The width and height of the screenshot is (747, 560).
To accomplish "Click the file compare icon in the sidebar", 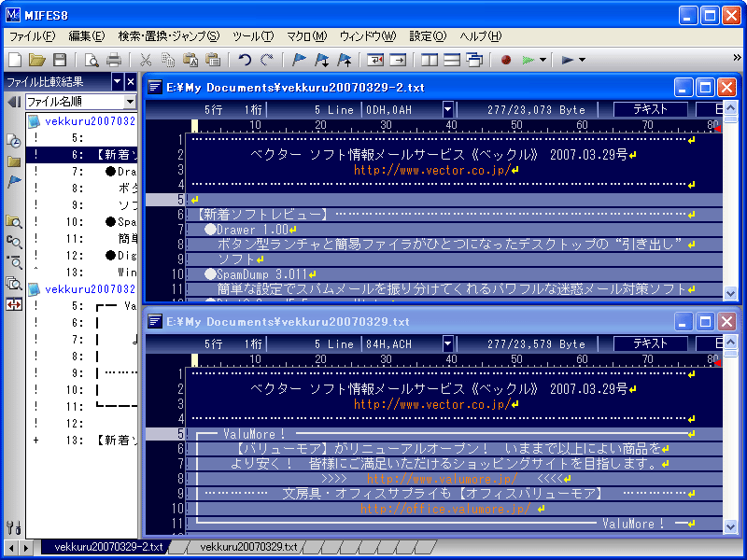I will (14, 304).
